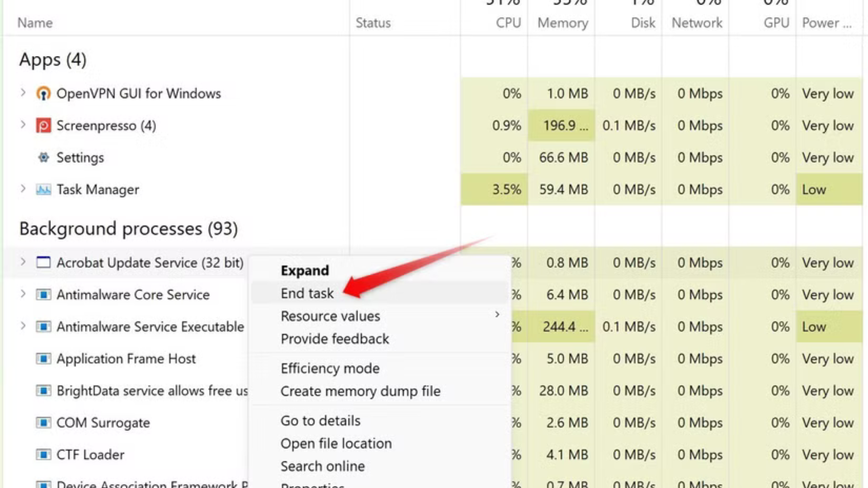The image size is (868, 488).
Task: Expand the Antimalware Service Executable row
Action: (23, 326)
